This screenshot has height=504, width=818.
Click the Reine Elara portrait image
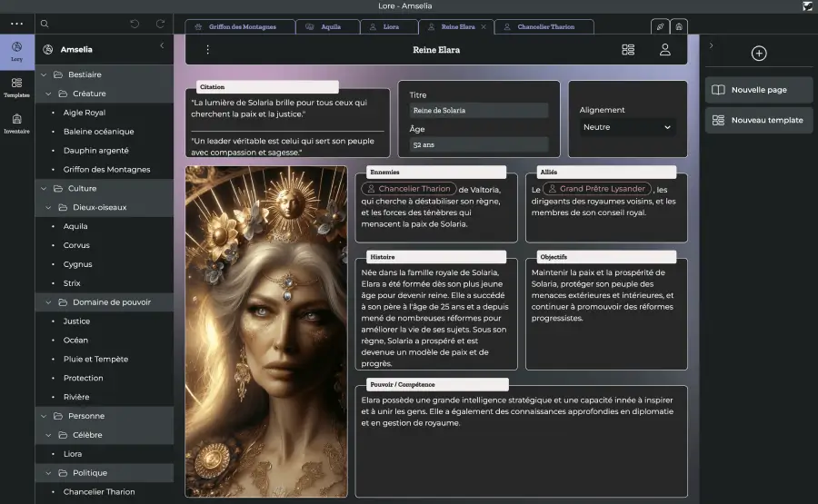(266, 331)
